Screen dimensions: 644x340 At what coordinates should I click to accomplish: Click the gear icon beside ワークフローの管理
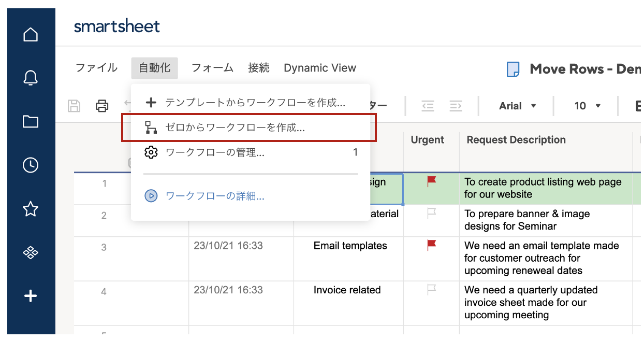pos(151,152)
